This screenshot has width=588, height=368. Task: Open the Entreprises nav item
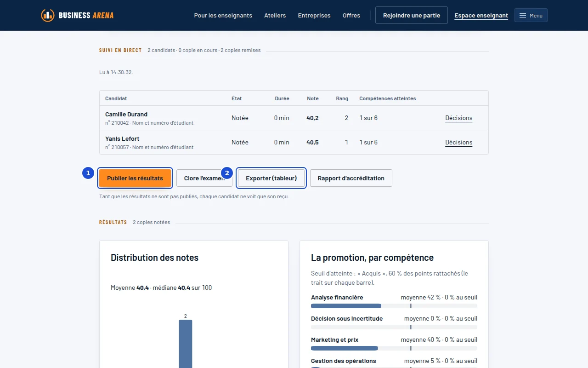click(x=314, y=15)
